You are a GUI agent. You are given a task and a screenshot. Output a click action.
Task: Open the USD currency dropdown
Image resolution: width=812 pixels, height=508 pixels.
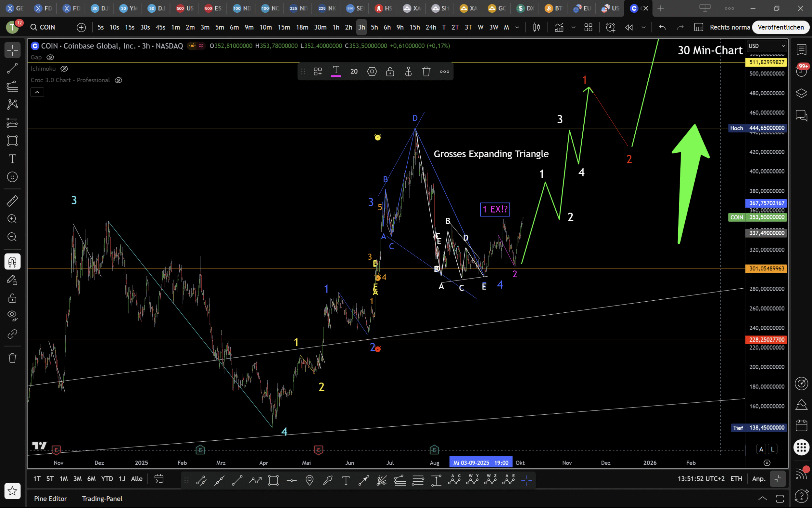tap(767, 46)
